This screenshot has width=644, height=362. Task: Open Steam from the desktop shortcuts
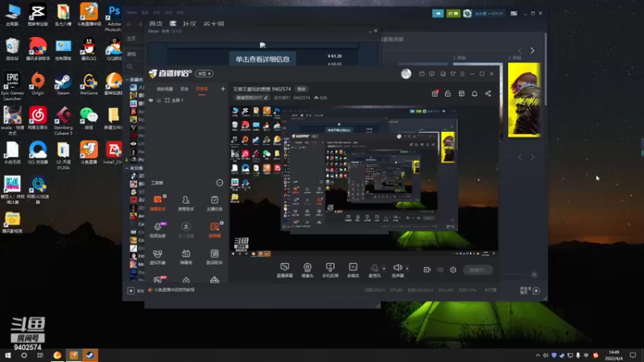coord(63,84)
